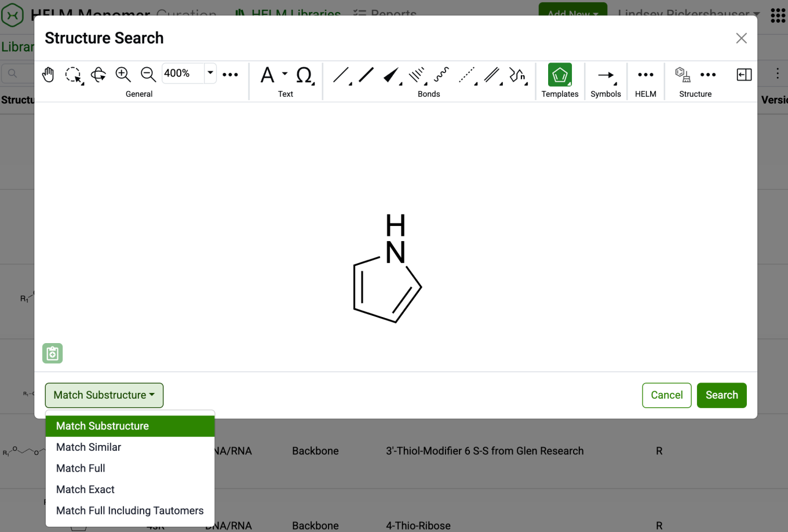The image size is (788, 532).
Task: Expand the text tool A dropdown arrow
Action: 284,74
